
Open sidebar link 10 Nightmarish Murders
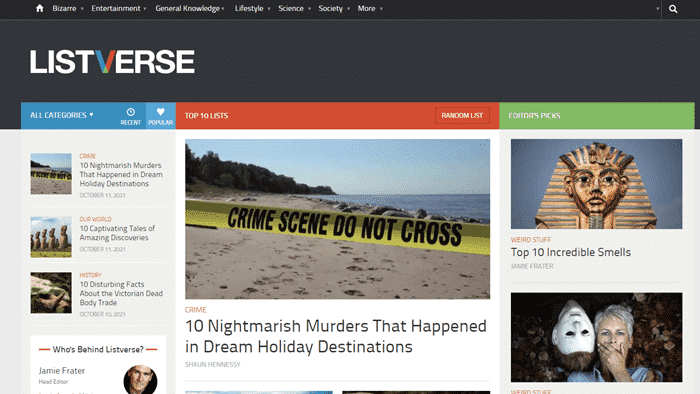coord(121,174)
